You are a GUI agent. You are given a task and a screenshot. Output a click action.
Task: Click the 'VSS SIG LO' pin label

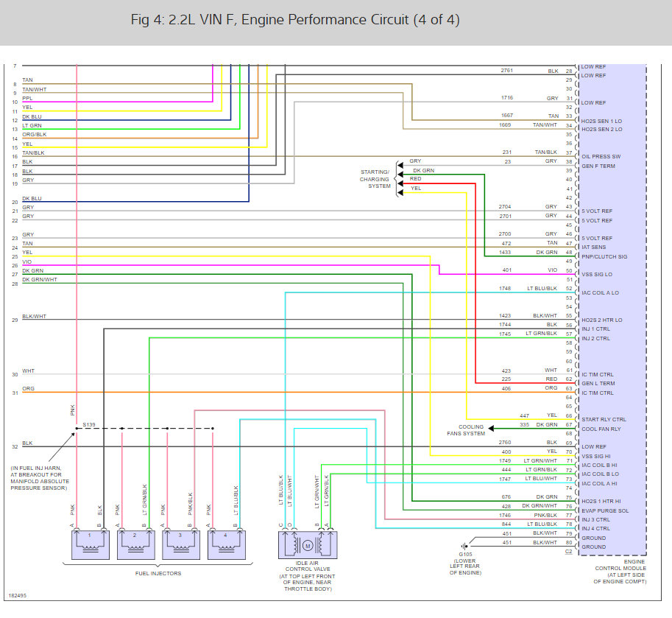[597, 274]
